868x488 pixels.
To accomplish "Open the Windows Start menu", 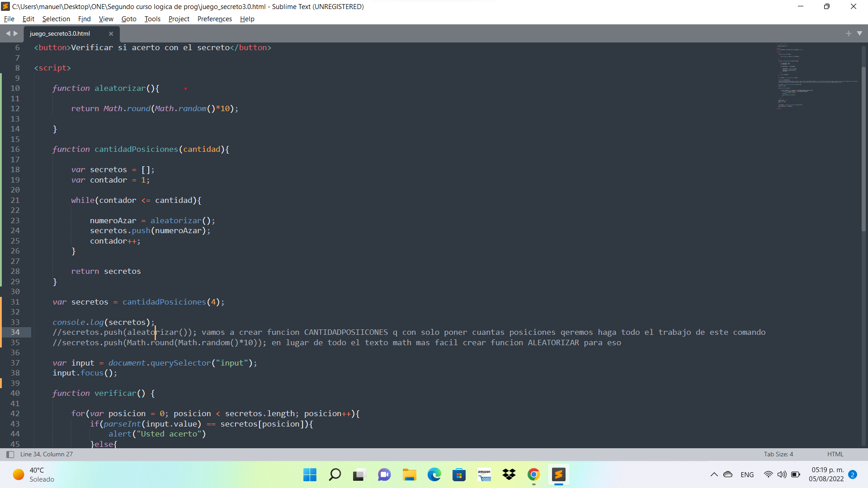I will [310, 474].
